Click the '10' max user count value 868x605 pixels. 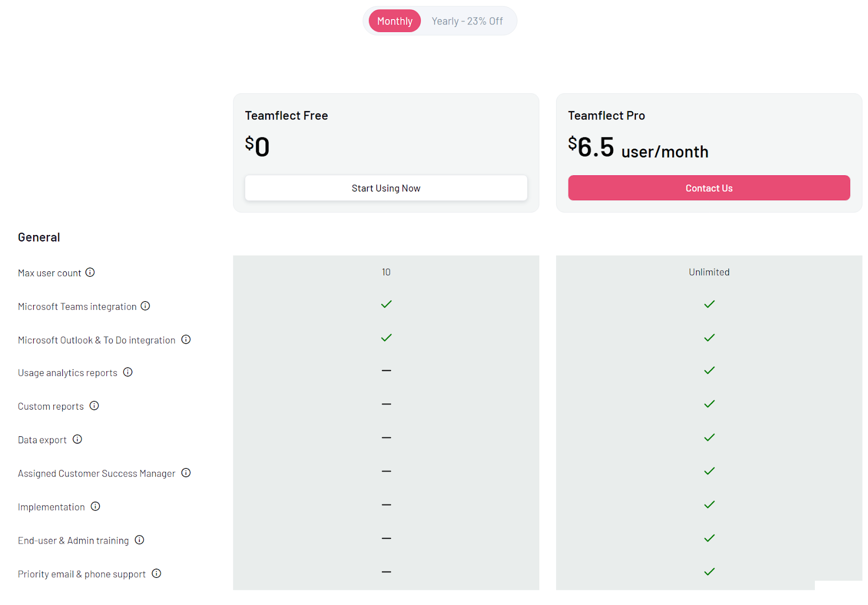(x=386, y=272)
